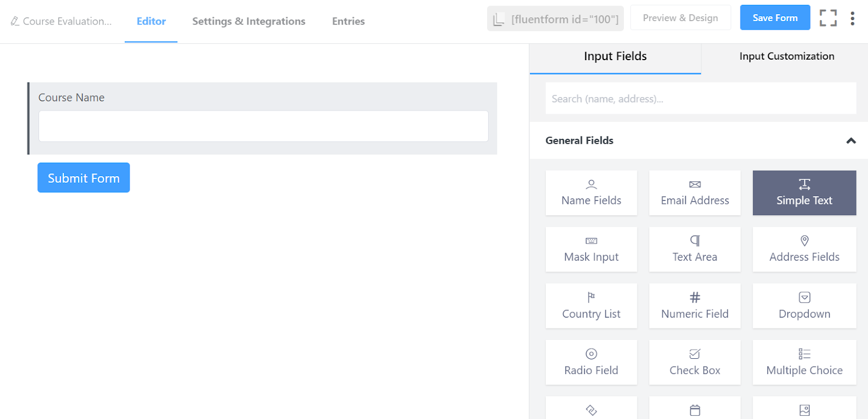Add a Dropdown field to form
Viewport: 868px width, 419px height.
click(x=804, y=306)
